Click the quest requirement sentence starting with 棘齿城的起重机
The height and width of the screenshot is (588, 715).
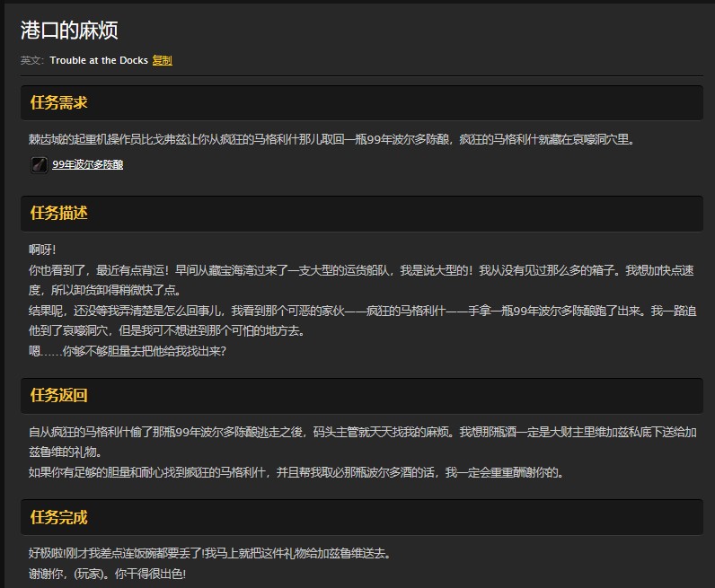click(331, 139)
